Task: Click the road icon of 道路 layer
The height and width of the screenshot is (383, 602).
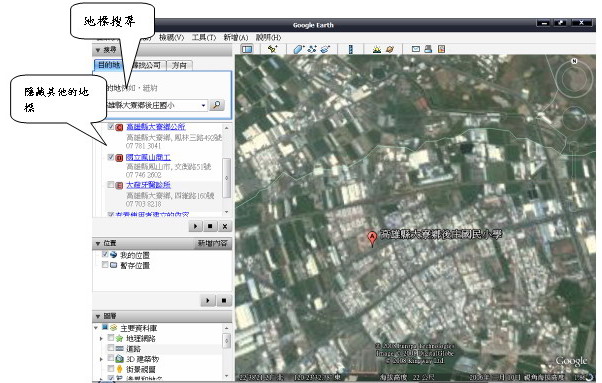Action: (x=119, y=348)
